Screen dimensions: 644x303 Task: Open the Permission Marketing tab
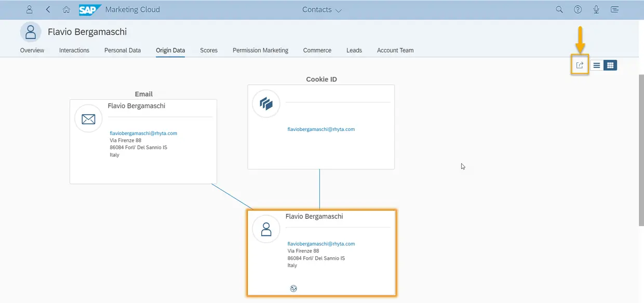[260, 50]
